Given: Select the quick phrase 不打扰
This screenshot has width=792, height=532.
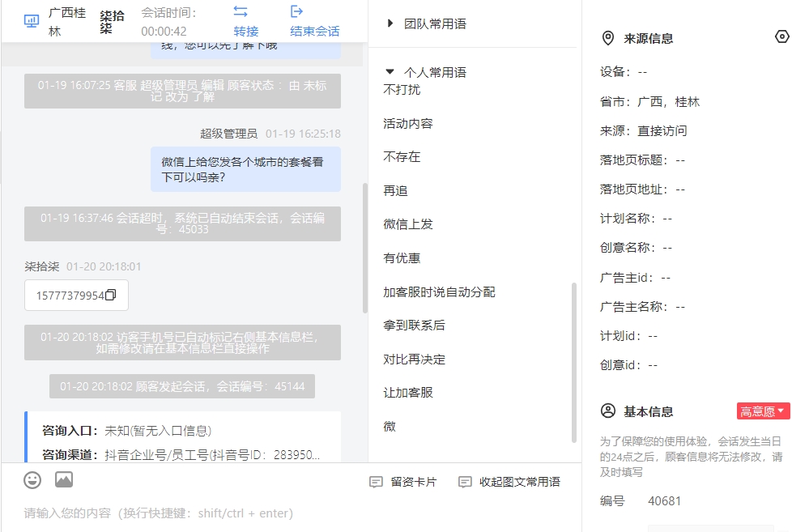Looking at the screenshot, I should tap(402, 89).
